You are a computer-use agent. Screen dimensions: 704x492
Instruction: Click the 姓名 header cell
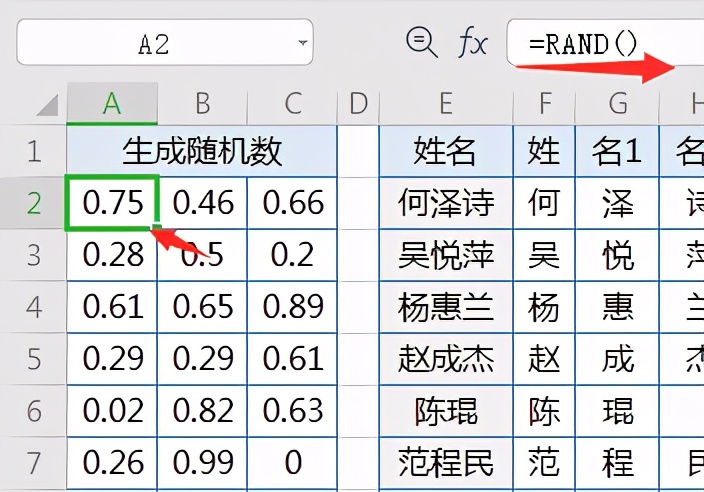[x=446, y=151]
